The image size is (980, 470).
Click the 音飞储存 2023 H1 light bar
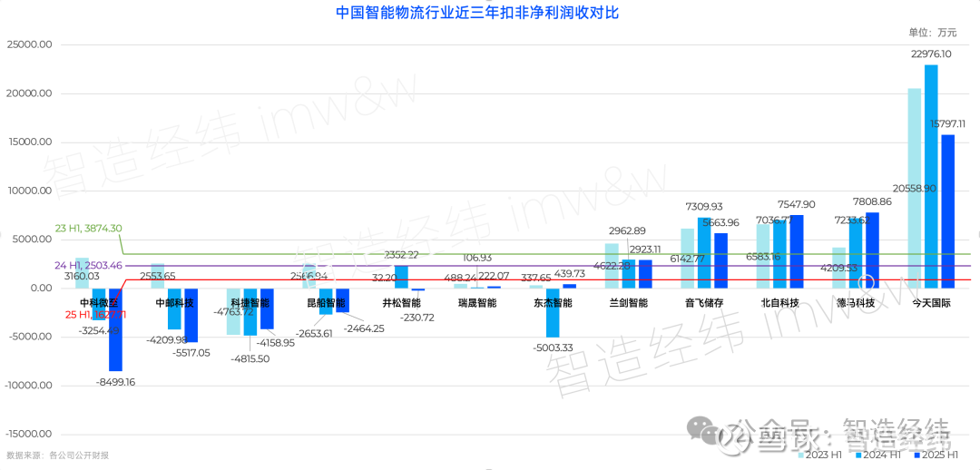click(x=688, y=258)
